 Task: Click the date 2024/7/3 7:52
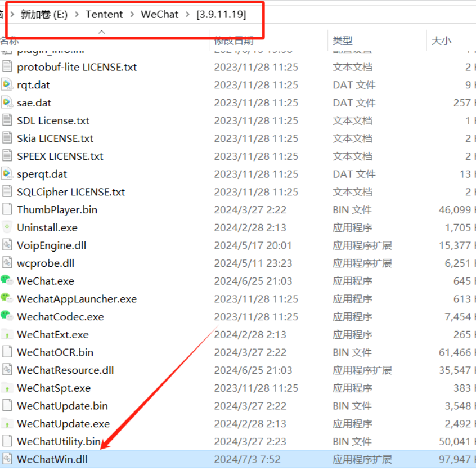click(x=247, y=459)
